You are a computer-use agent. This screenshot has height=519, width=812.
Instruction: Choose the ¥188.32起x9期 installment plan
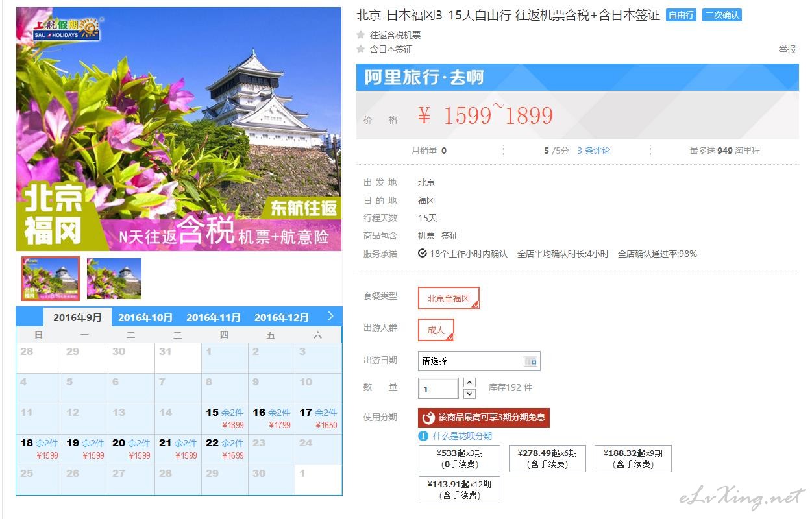pyautogui.click(x=633, y=459)
